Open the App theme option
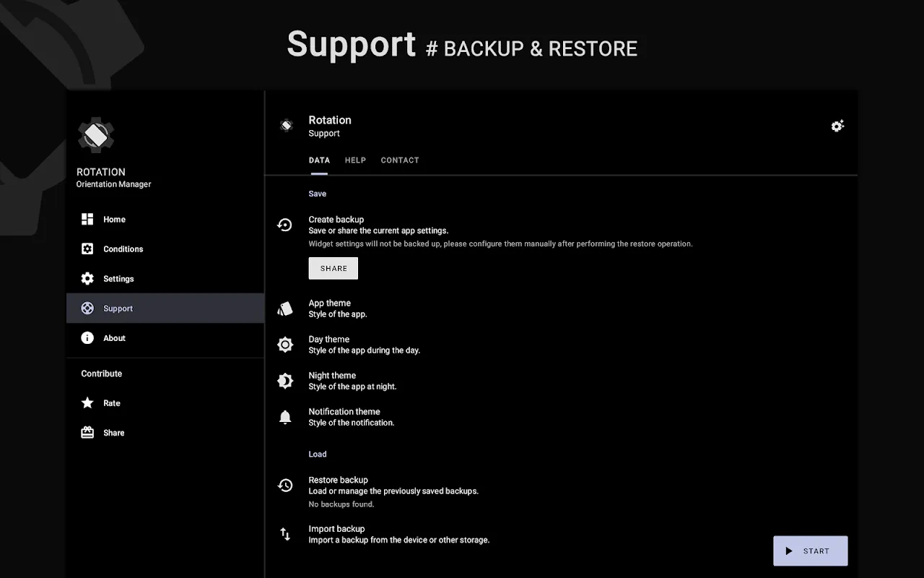The width and height of the screenshot is (924, 578). [x=562, y=309]
